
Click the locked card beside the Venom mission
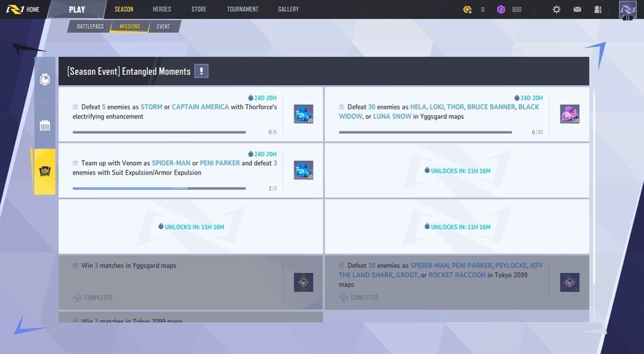457,171
